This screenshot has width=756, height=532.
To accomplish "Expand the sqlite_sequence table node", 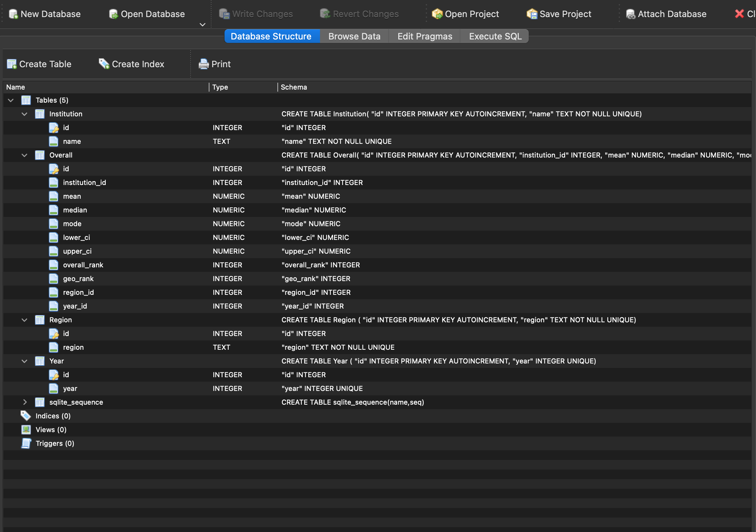I will [x=24, y=402].
